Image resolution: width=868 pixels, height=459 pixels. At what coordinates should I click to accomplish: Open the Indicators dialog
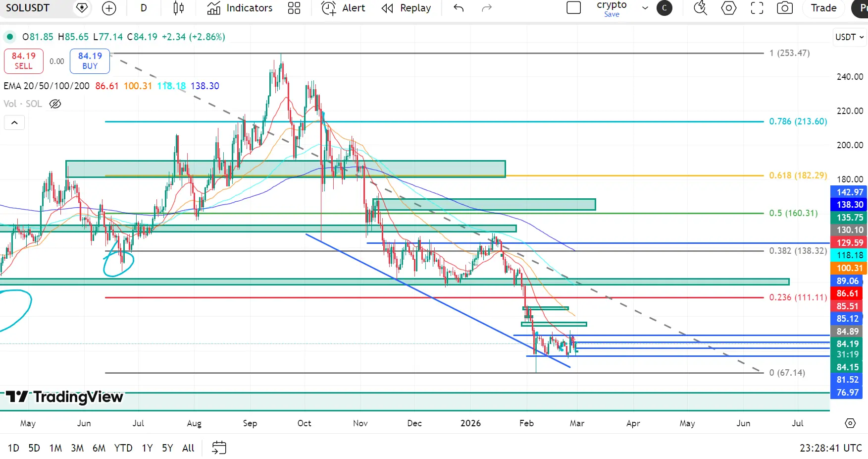[x=240, y=8]
